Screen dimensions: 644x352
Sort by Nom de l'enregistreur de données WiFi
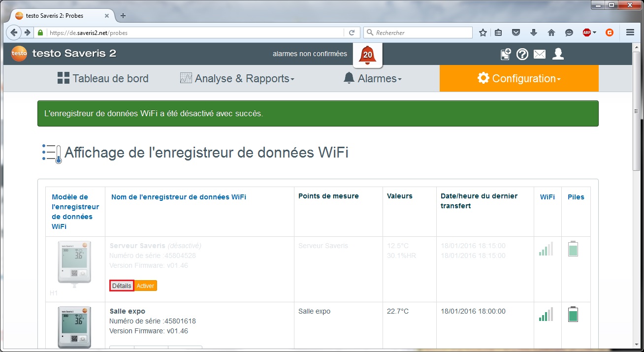point(179,197)
